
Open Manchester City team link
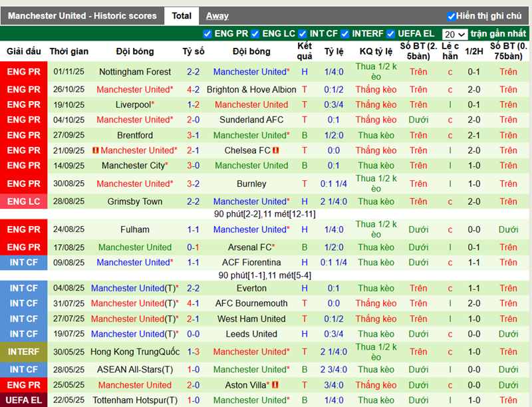click(135, 166)
